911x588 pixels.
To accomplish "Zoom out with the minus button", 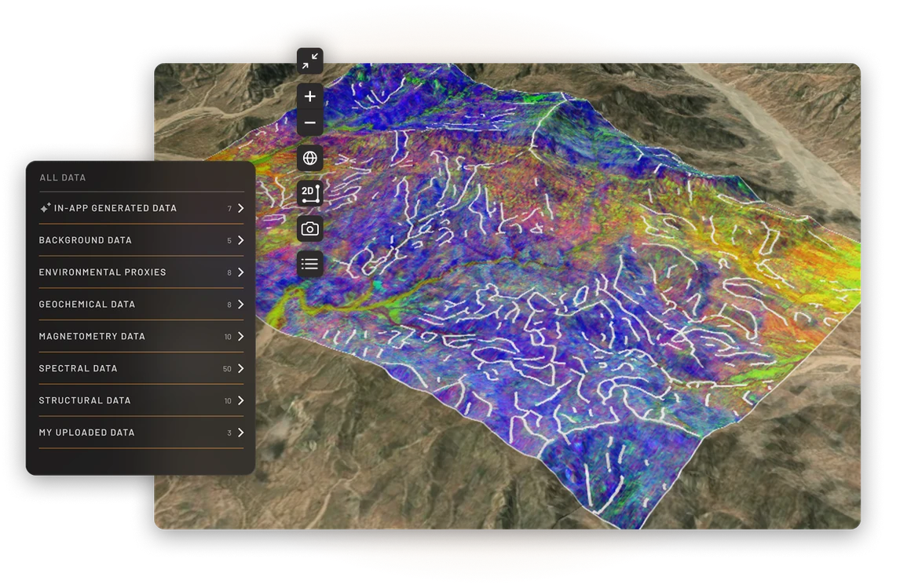I will tap(309, 123).
